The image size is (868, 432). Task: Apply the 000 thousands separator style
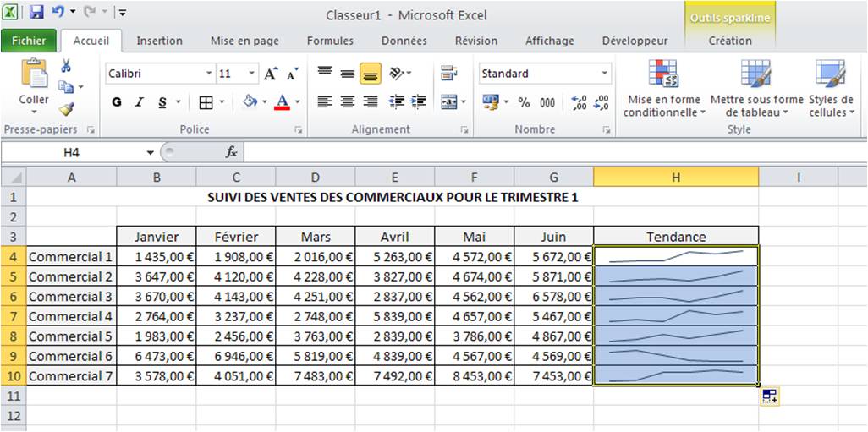point(547,103)
